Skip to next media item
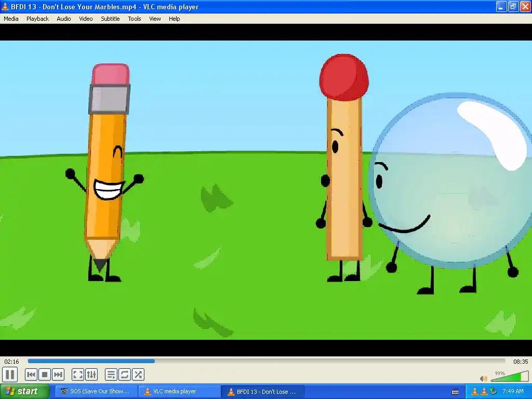Viewport: 532px width, 399px height. tap(58, 375)
